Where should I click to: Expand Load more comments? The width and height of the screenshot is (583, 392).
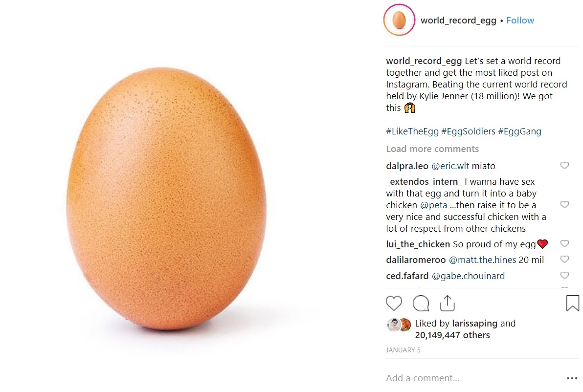[x=432, y=149]
